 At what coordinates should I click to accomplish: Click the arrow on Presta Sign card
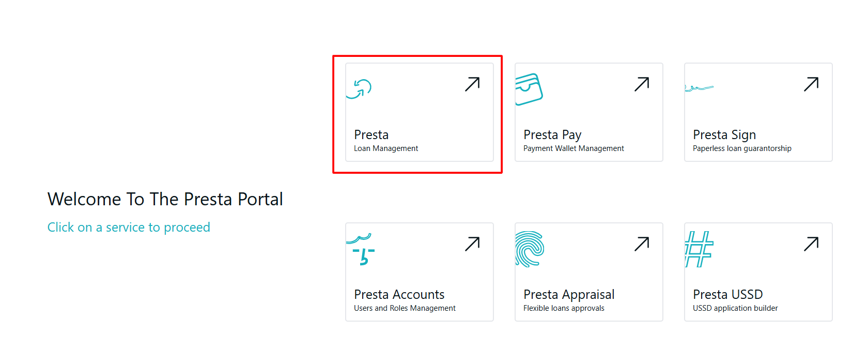pos(811,84)
